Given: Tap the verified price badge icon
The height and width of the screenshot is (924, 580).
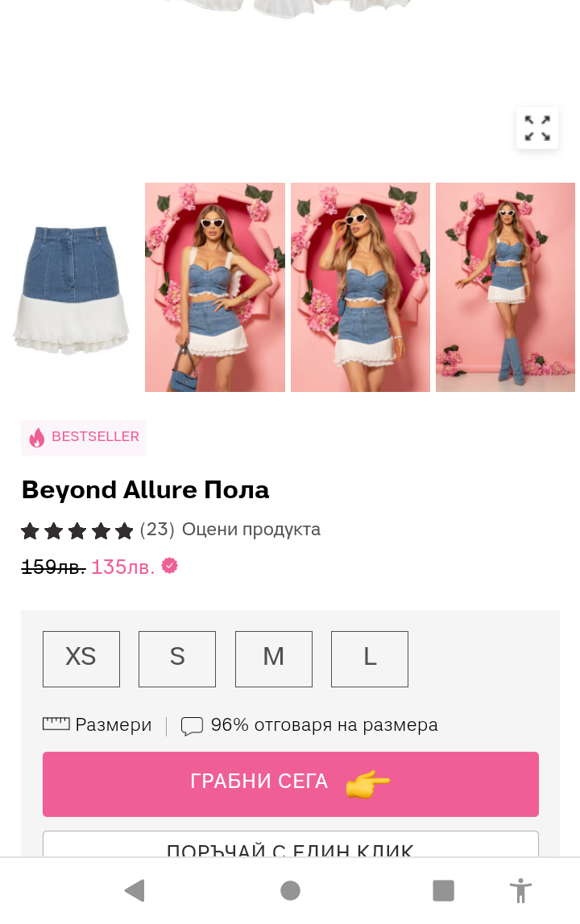Looking at the screenshot, I should coord(169,566).
